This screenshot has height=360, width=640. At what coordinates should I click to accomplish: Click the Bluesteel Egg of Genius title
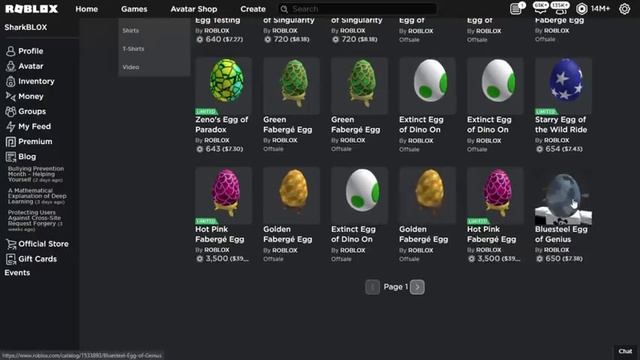point(561,234)
